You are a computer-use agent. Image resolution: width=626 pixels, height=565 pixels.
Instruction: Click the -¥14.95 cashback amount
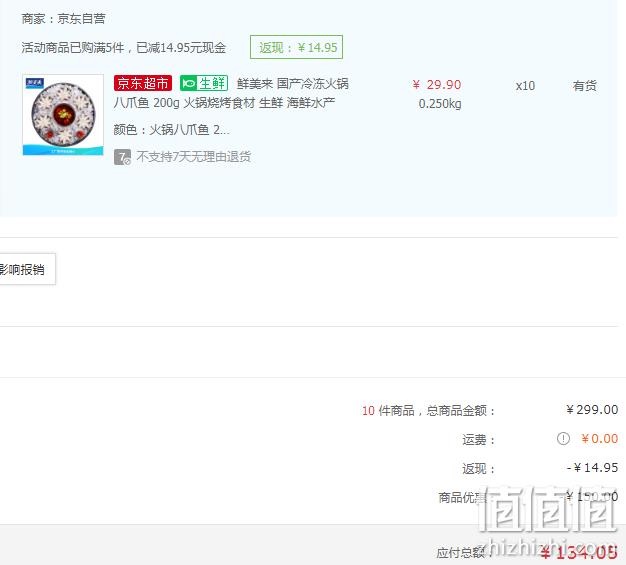pos(592,468)
